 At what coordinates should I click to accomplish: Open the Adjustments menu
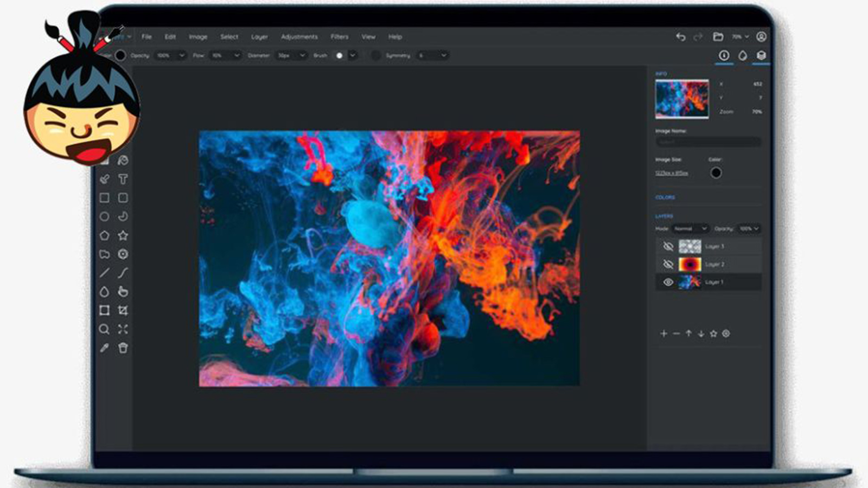point(299,37)
